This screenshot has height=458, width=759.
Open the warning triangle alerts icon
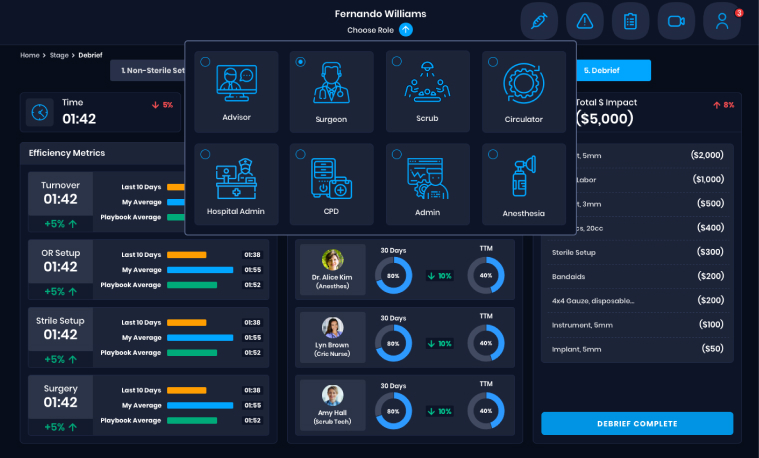[x=585, y=21]
